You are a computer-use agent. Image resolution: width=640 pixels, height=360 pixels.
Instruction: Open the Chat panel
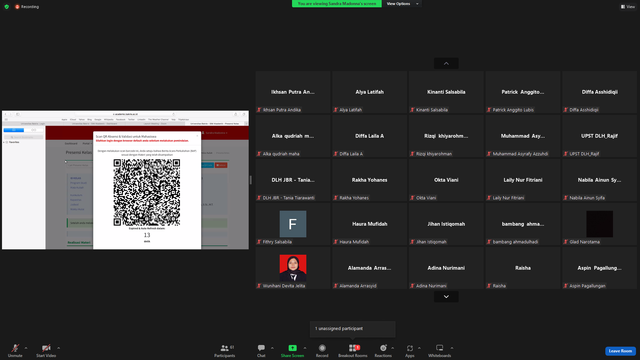[261, 350]
